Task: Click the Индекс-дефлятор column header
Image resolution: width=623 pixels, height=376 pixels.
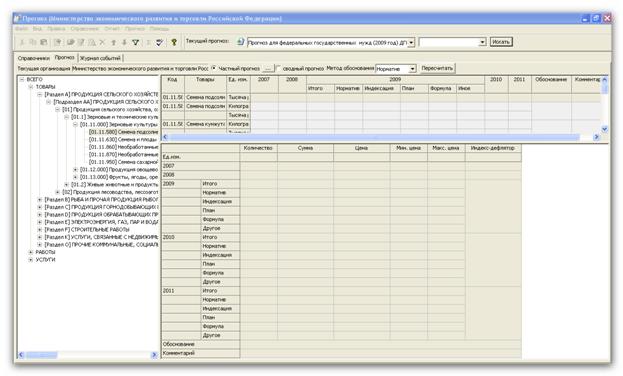Action: (493, 148)
